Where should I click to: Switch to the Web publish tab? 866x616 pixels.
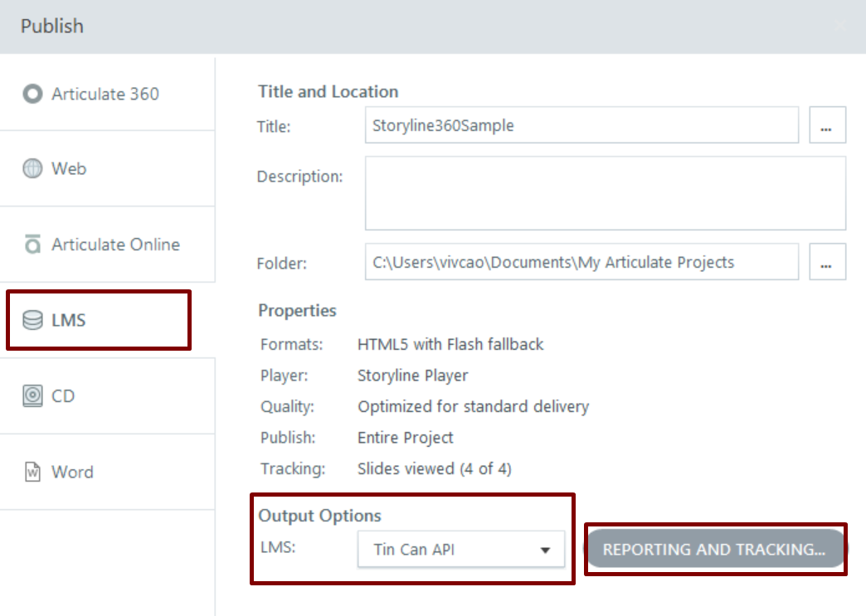pos(108,168)
